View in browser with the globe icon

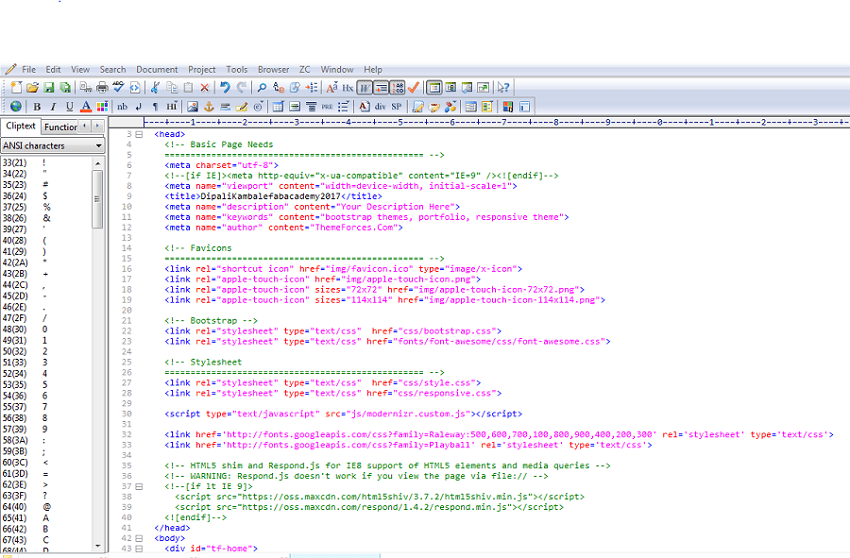[16, 106]
